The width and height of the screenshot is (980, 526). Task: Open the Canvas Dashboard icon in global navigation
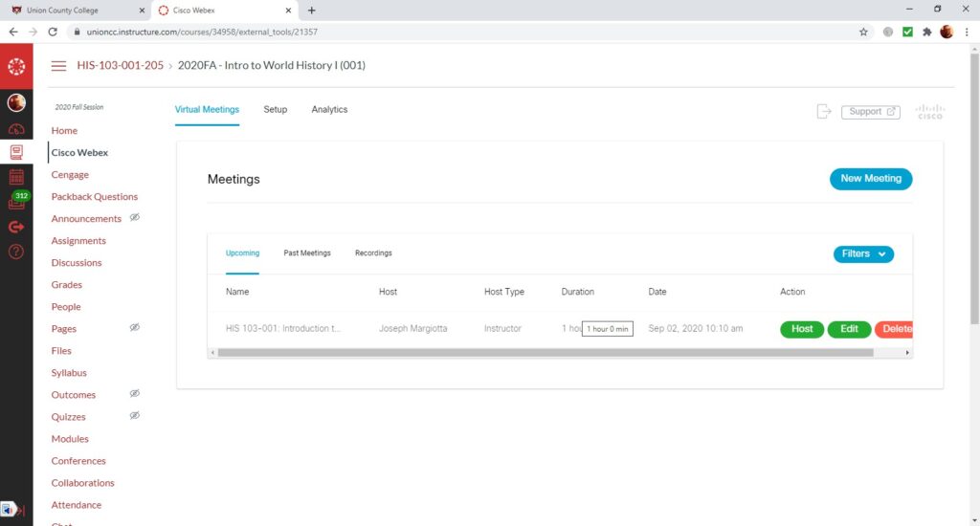point(16,128)
